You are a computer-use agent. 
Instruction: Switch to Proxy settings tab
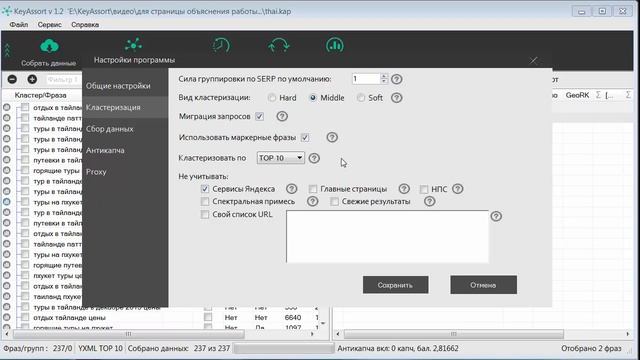125,172
